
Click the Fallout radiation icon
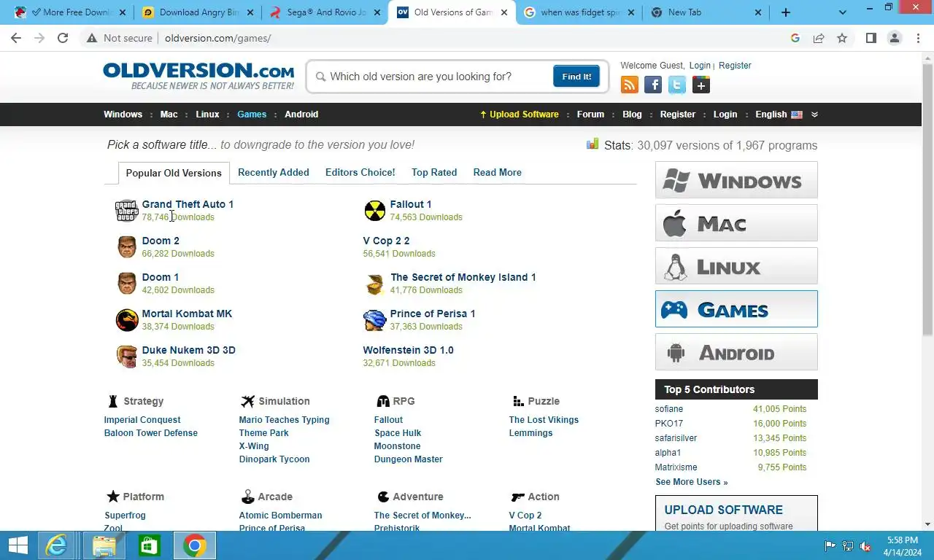click(374, 211)
